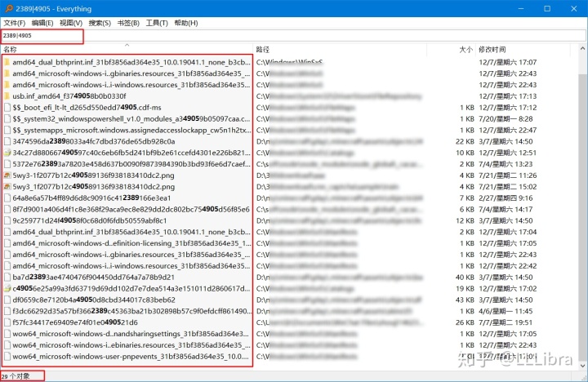Open the 视图(V) menu

71,23
